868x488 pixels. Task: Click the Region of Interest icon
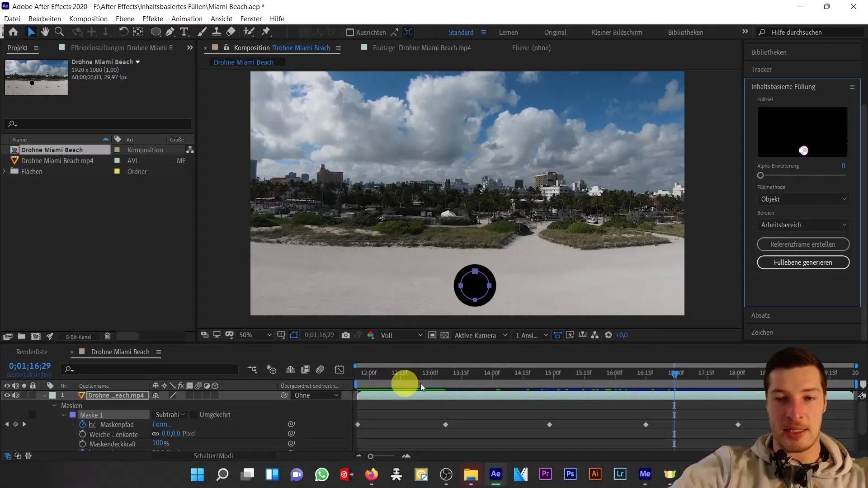(x=432, y=335)
